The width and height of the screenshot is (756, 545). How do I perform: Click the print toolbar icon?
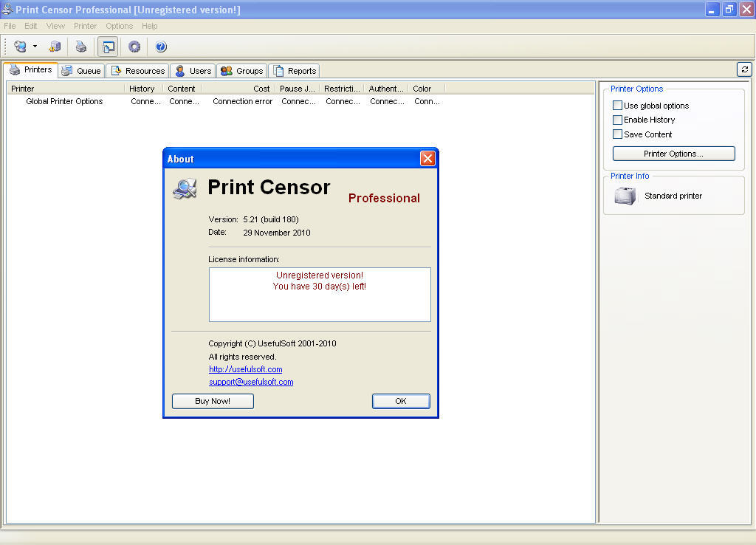pyautogui.click(x=81, y=46)
